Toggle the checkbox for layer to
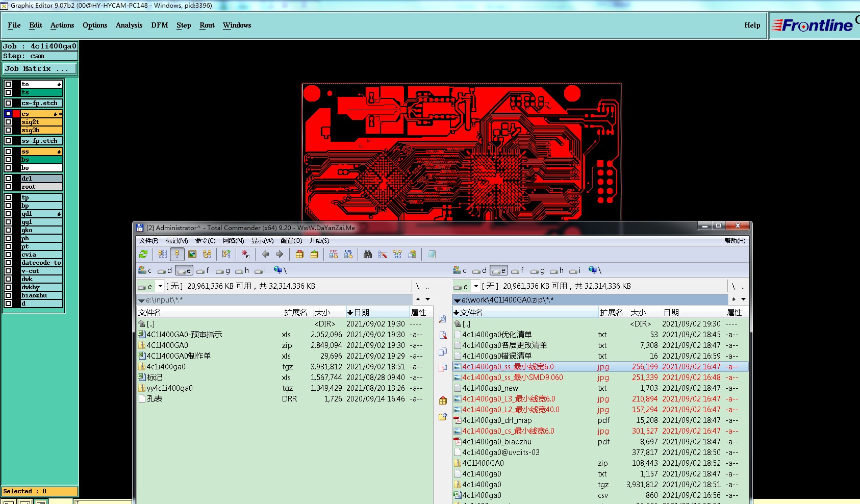Image resolution: width=860 pixels, height=504 pixels. [x=8, y=84]
